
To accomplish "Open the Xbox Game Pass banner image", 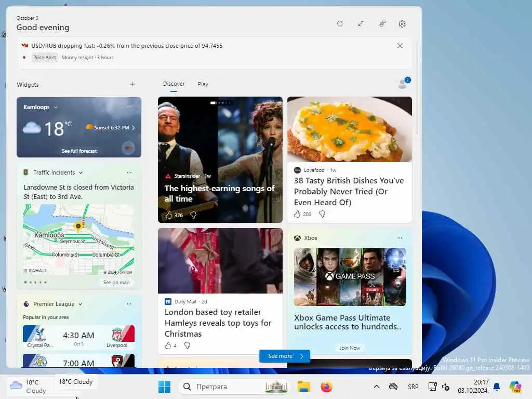I will pos(350,277).
